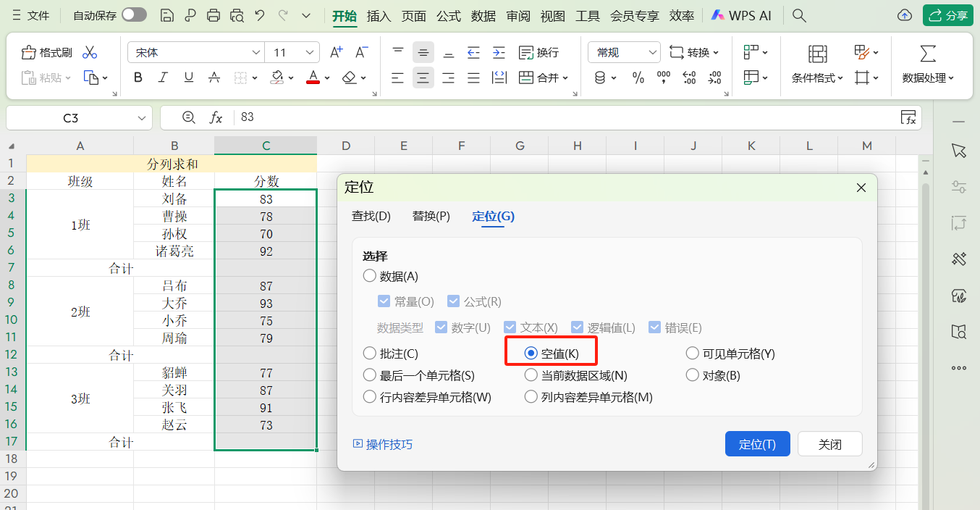
Task: Click the 定位 confirm button
Action: (x=757, y=443)
